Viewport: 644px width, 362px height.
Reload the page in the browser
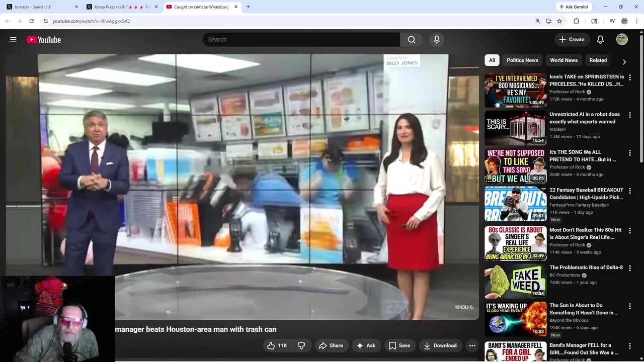[x=31, y=21]
